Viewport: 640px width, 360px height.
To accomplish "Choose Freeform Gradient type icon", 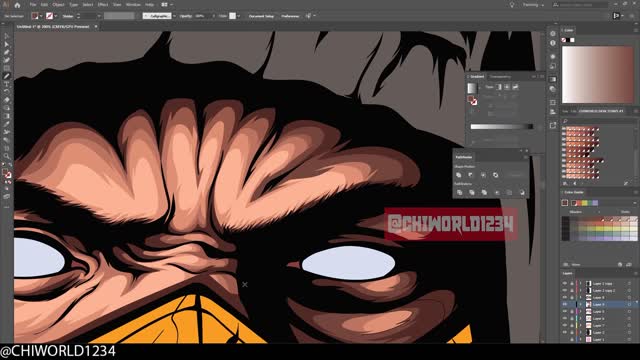I will point(516,87).
